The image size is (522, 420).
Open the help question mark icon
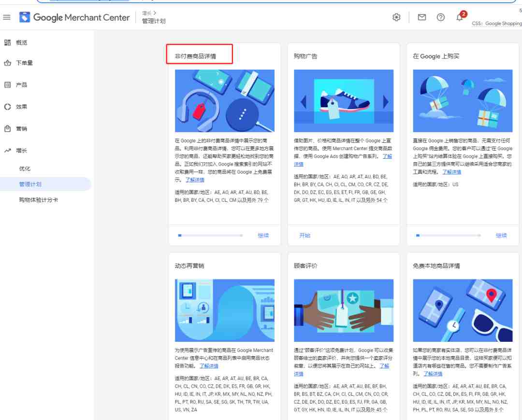pyautogui.click(x=440, y=17)
